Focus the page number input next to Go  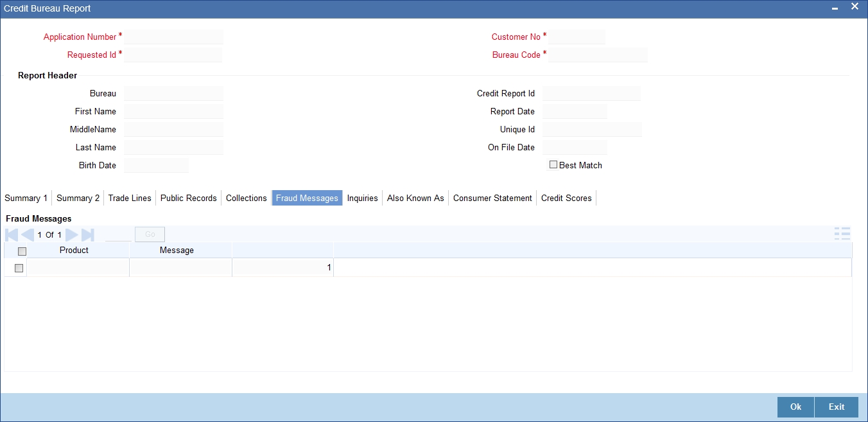[118, 234]
